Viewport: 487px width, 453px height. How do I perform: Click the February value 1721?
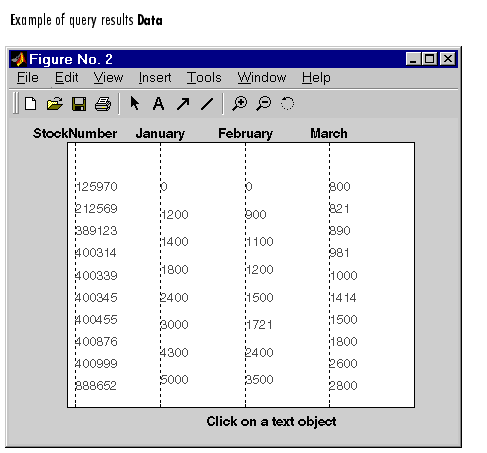point(259,324)
